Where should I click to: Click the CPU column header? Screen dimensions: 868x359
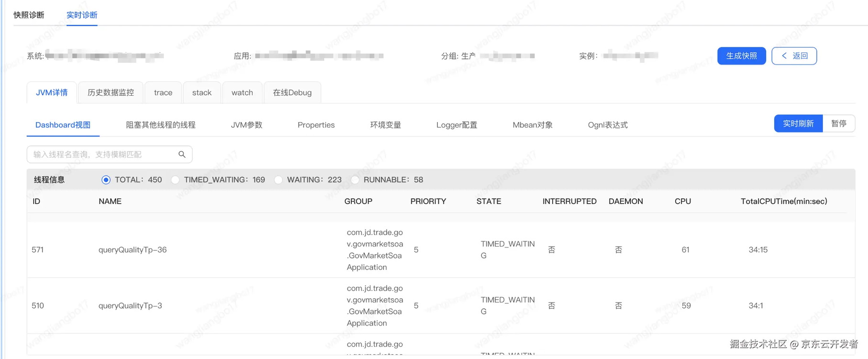pyautogui.click(x=683, y=202)
